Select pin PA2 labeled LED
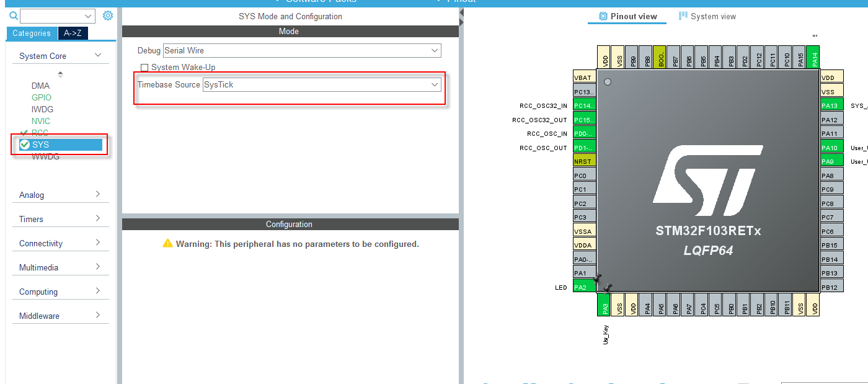This screenshot has height=384, width=868. (585, 287)
